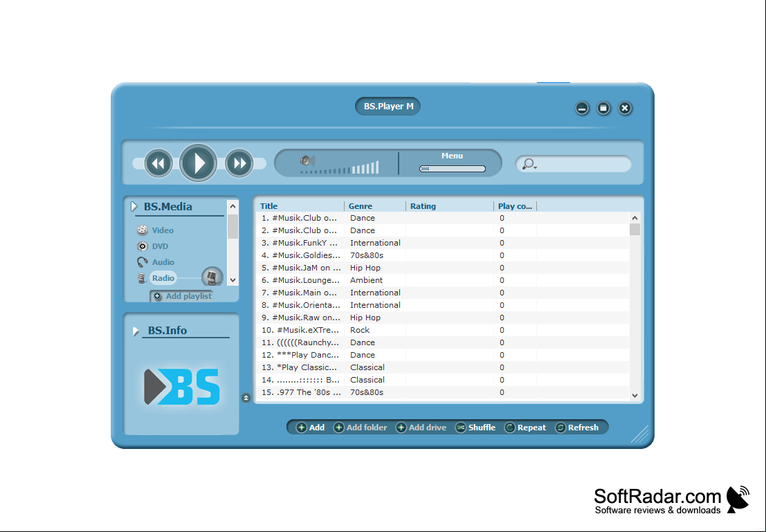Click Rock genre cell in row 10
The height and width of the screenshot is (532, 766).
[x=360, y=330]
